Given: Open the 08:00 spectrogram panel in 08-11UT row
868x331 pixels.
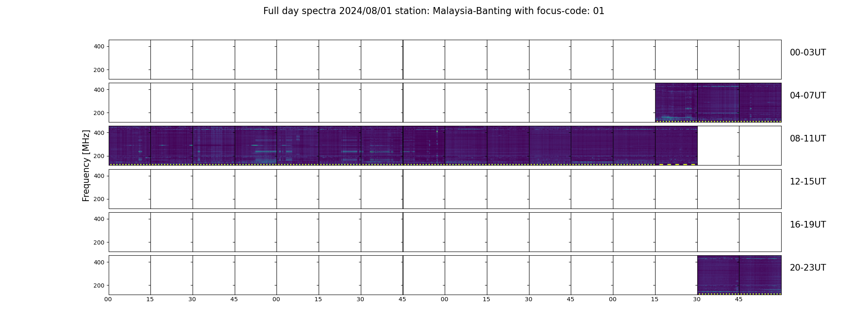Looking at the screenshot, I should 130,146.
